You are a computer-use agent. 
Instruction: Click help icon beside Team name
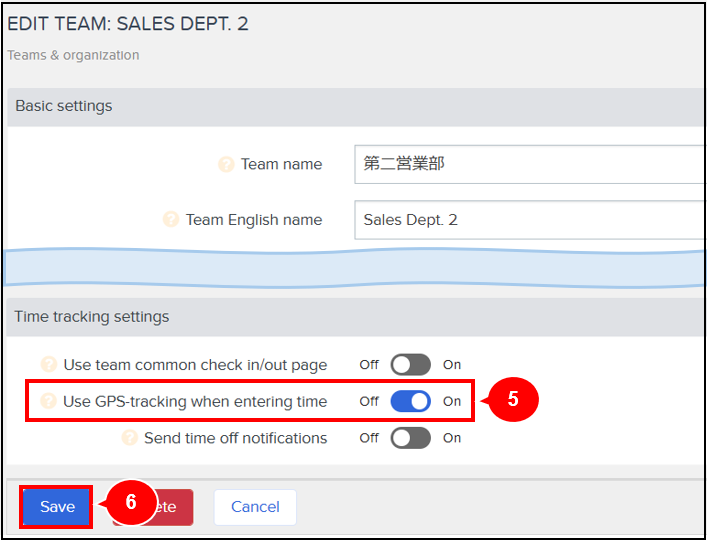(226, 165)
